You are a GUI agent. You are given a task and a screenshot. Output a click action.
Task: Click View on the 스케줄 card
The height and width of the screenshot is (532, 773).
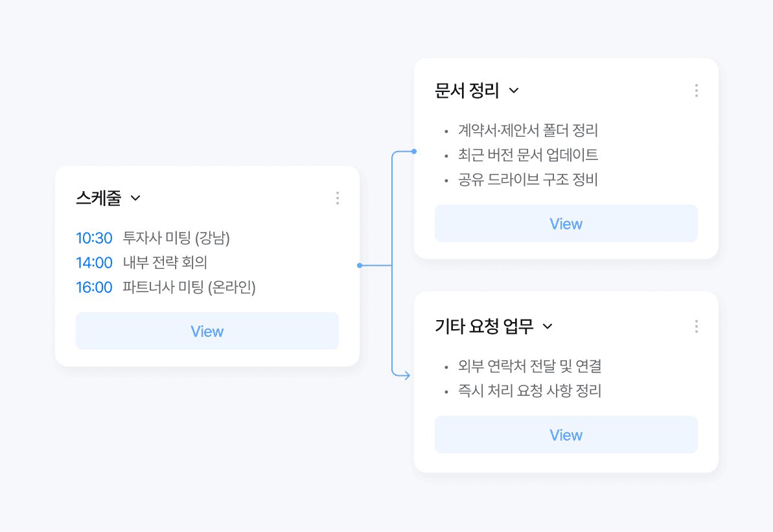click(207, 330)
